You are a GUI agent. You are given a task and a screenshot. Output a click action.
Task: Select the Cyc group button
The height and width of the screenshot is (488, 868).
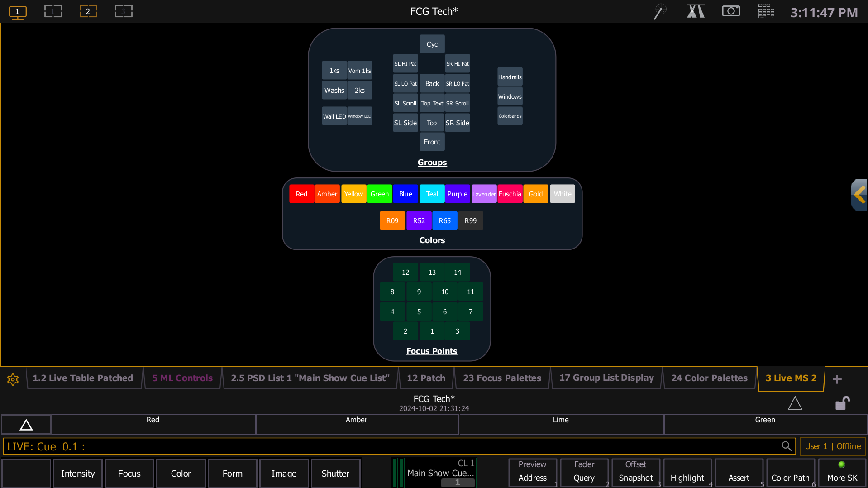[x=432, y=44]
